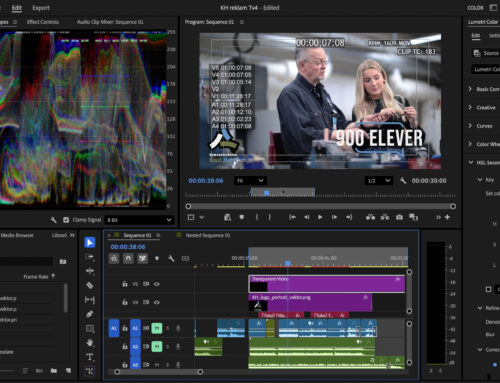Go to In point
Screen dimensions: 500x383
point(292,217)
